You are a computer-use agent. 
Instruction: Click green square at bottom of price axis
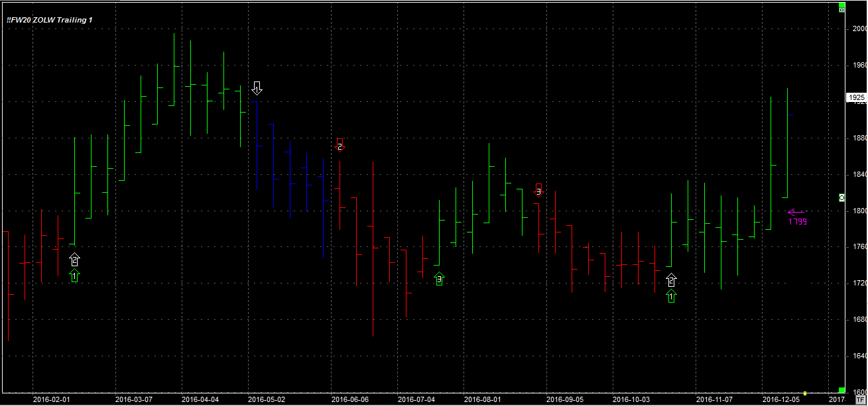(x=841, y=390)
